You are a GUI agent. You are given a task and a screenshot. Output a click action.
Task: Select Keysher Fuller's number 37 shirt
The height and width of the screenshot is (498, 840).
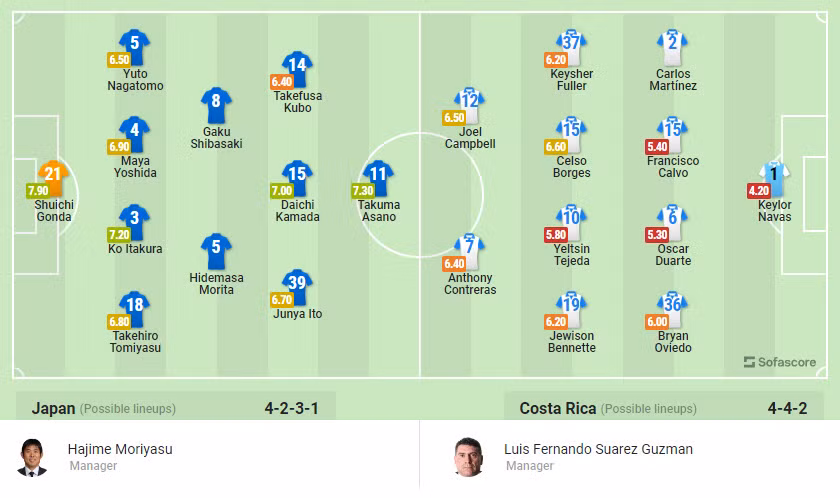[x=571, y=43]
